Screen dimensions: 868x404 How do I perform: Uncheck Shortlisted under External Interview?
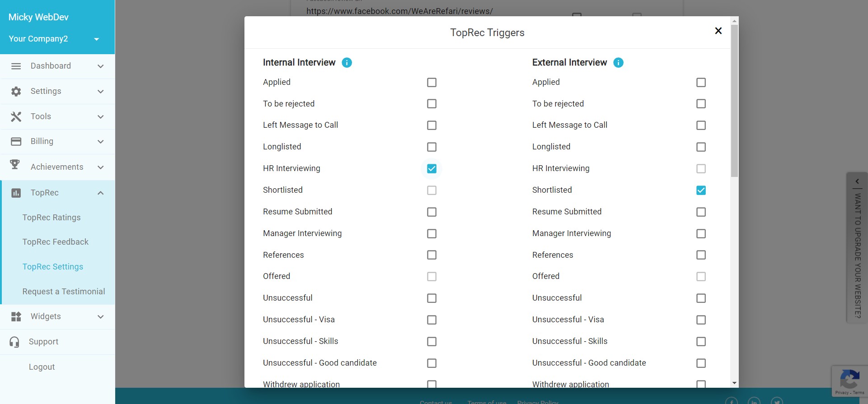701,190
